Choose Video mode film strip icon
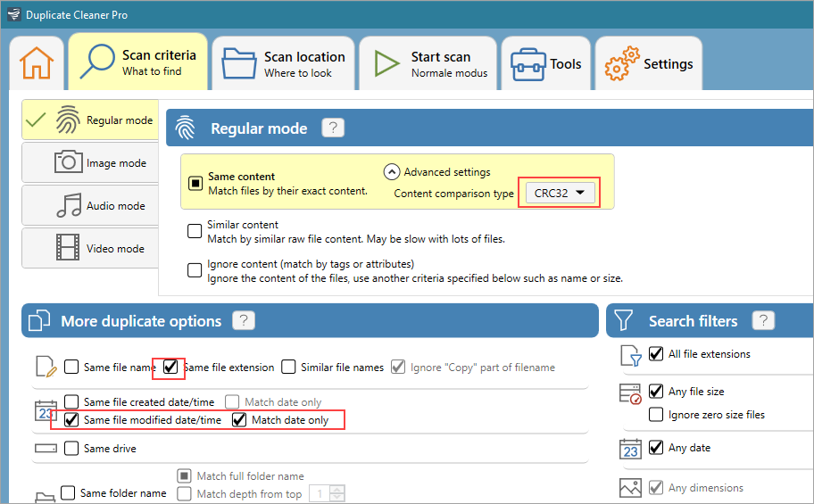Viewport: 814px width, 504px height. [x=89, y=248]
